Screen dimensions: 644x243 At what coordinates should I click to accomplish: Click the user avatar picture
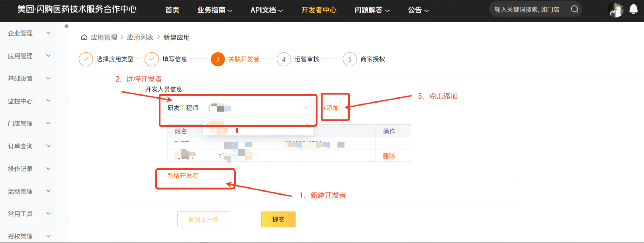point(616,10)
